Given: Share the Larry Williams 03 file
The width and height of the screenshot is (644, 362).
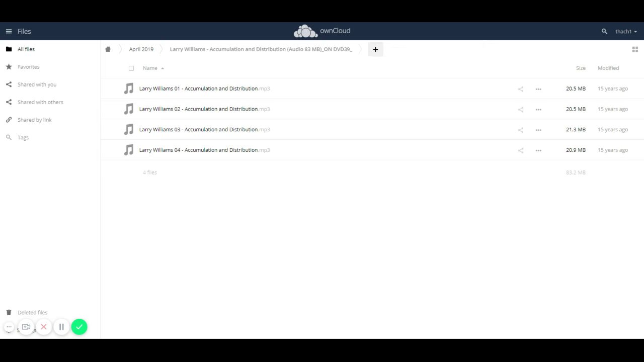Looking at the screenshot, I should [521, 130].
